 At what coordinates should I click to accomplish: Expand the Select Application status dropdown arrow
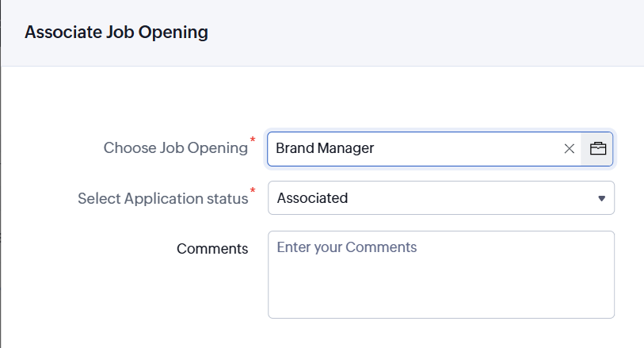pyautogui.click(x=601, y=198)
